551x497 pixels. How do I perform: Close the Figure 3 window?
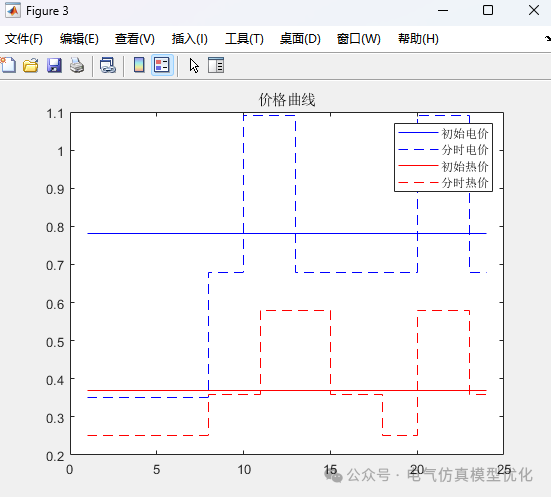pos(534,11)
